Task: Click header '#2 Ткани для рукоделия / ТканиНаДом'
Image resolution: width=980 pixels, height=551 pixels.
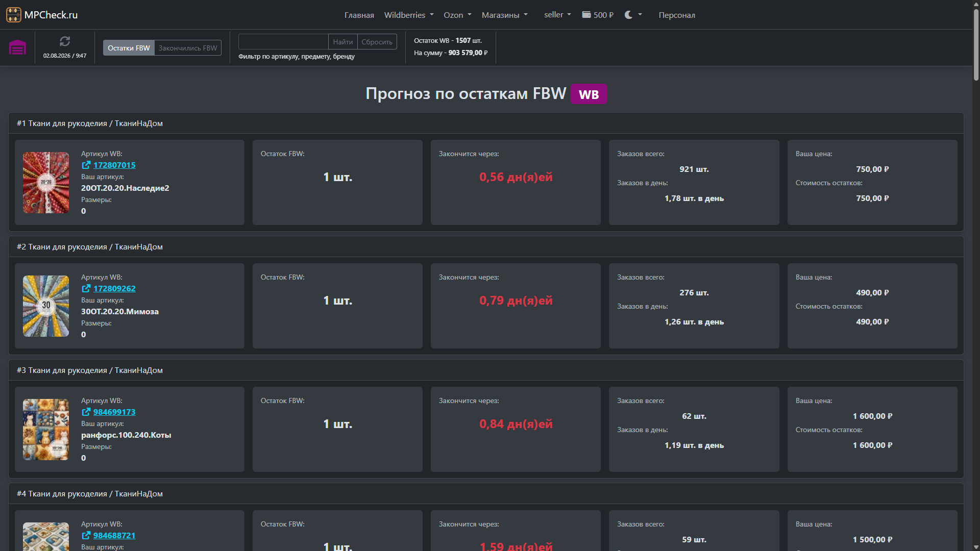Action: tap(90, 247)
